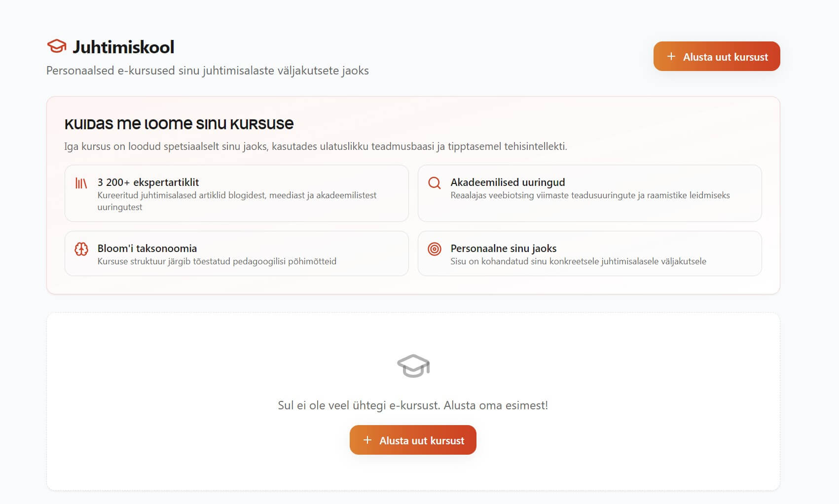
Task: Click the 'Iga kursus on loodud' description text
Action: 316,146
